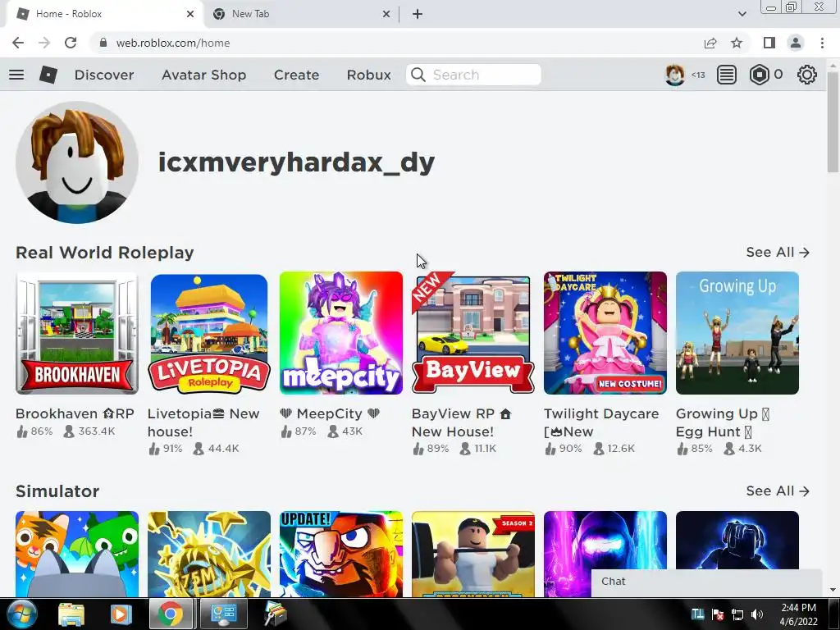Open the weightlifting Season 2 simulator thumbnail

point(473,554)
